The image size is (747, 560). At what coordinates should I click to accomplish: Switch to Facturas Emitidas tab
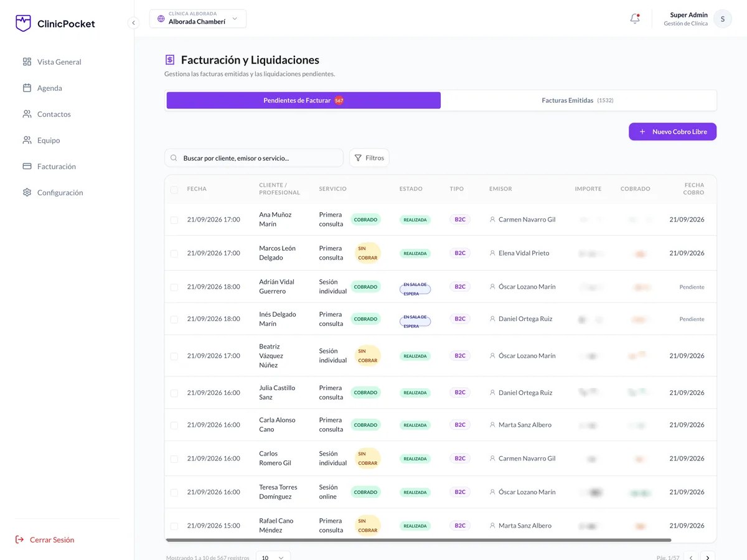point(578,100)
